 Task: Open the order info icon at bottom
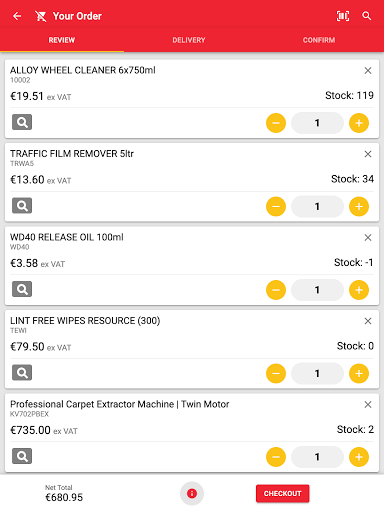point(192,493)
